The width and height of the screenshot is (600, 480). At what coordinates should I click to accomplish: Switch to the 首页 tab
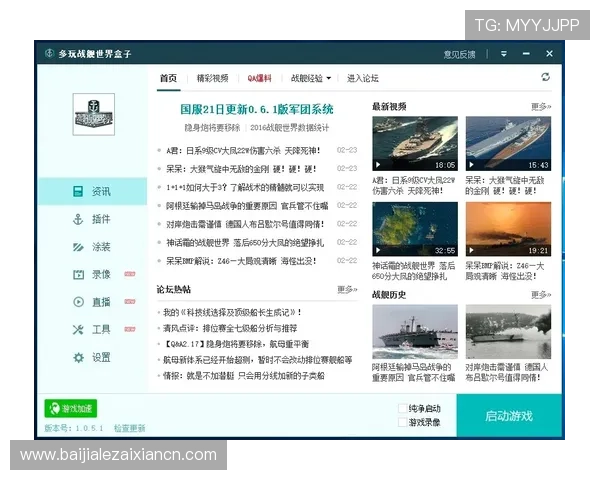pyautogui.click(x=168, y=78)
